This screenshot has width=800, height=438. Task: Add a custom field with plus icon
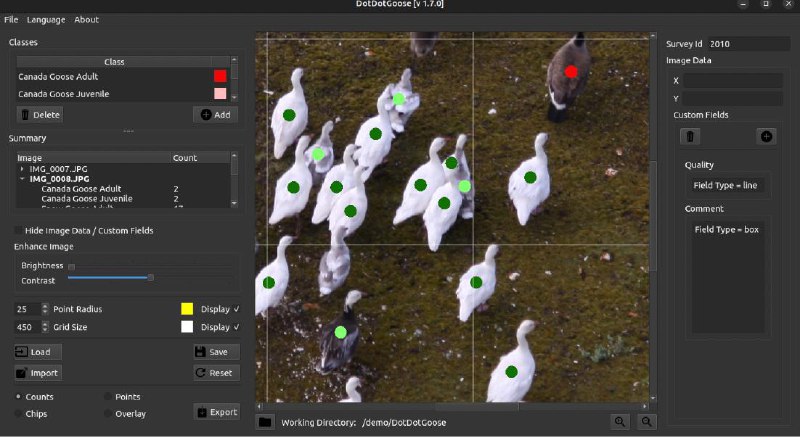766,136
